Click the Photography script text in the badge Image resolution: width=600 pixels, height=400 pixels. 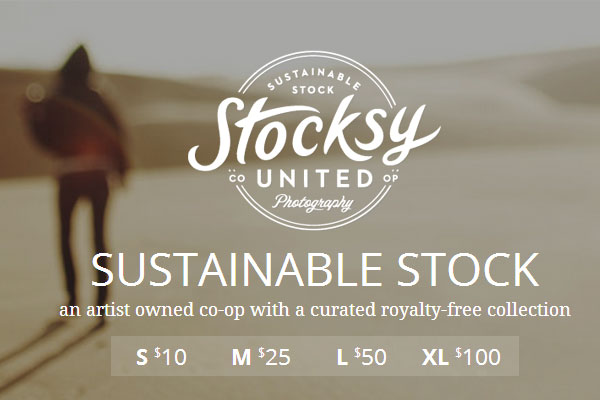click(x=314, y=204)
